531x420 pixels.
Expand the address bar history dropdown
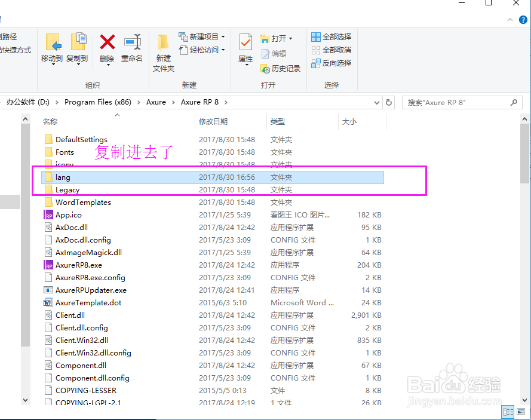(376, 103)
